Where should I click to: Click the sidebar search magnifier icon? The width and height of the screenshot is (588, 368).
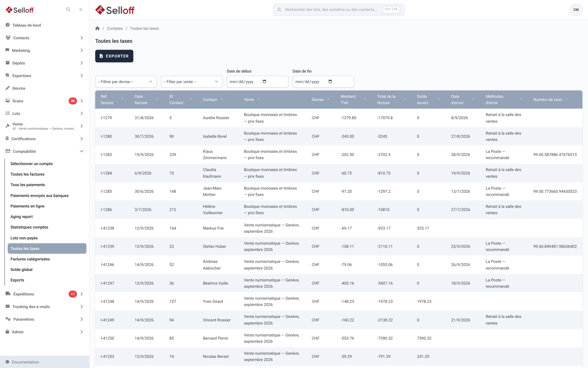(68, 9)
